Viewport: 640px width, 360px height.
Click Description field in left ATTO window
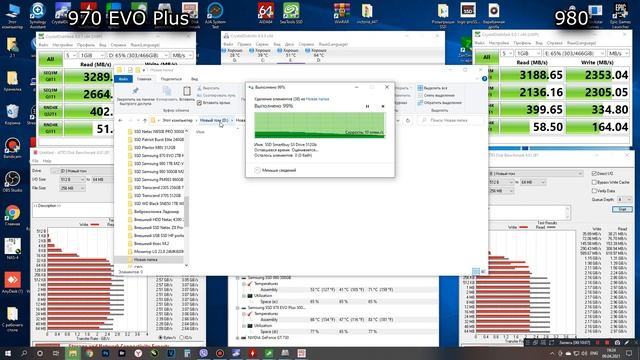pyautogui.click(x=73, y=210)
